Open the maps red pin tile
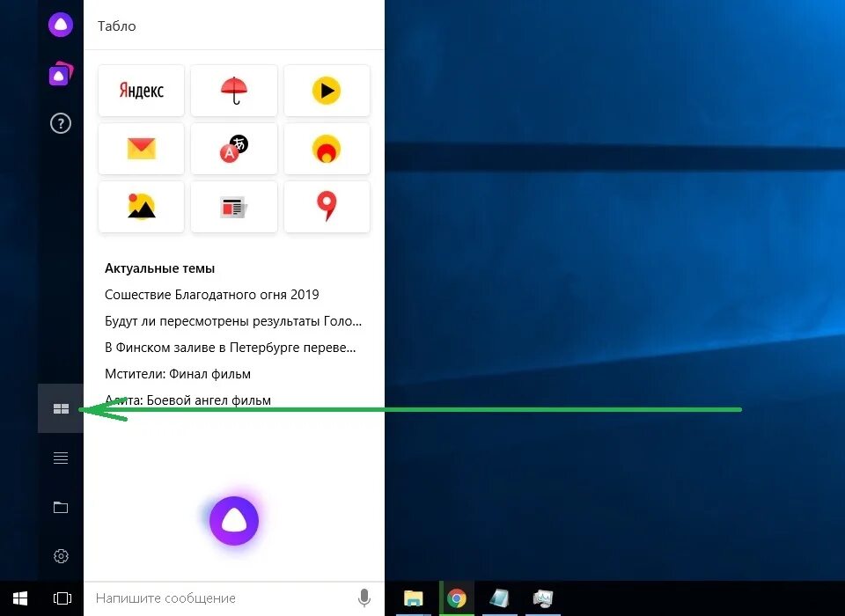 (327, 207)
